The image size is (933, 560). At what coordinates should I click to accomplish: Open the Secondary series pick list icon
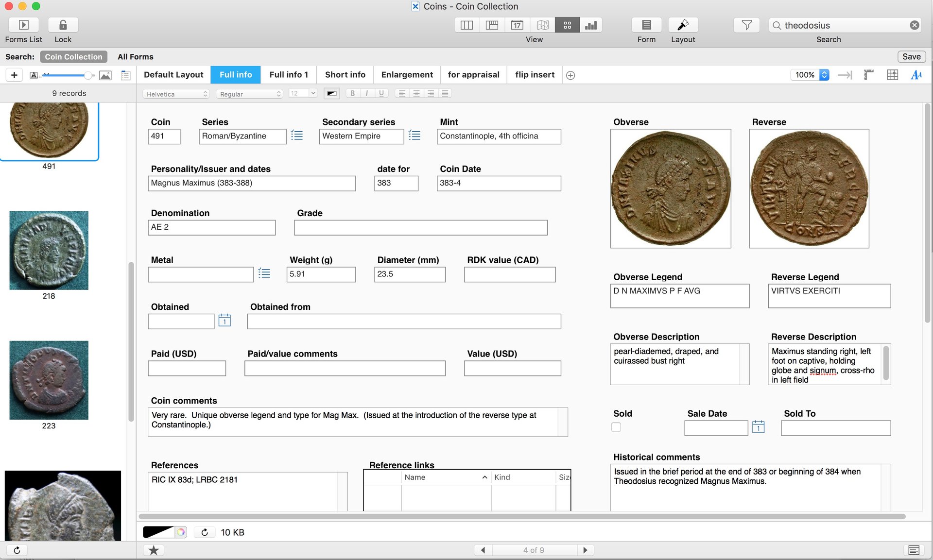414,136
